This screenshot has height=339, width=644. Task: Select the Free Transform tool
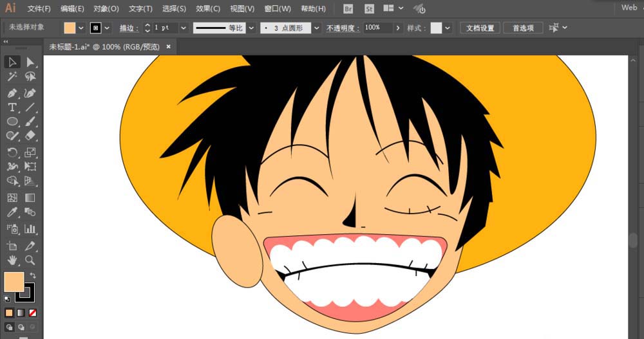coord(30,166)
